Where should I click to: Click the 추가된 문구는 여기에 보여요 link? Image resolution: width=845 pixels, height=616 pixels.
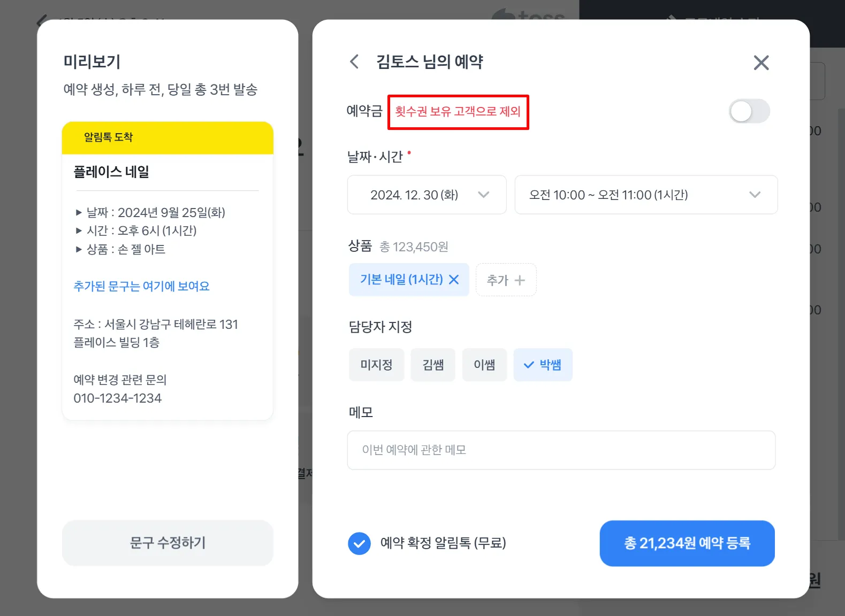(141, 286)
